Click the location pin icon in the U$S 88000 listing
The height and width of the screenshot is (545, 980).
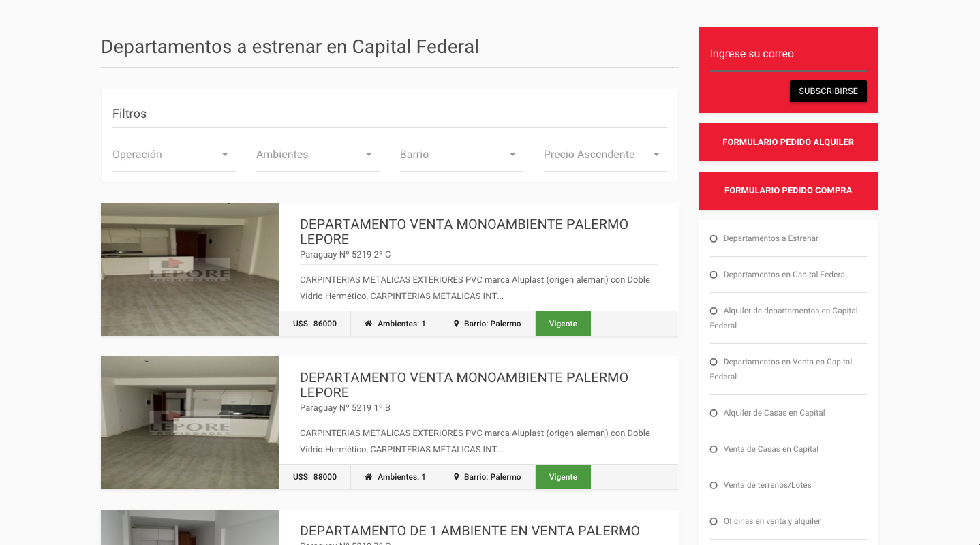[456, 477]
